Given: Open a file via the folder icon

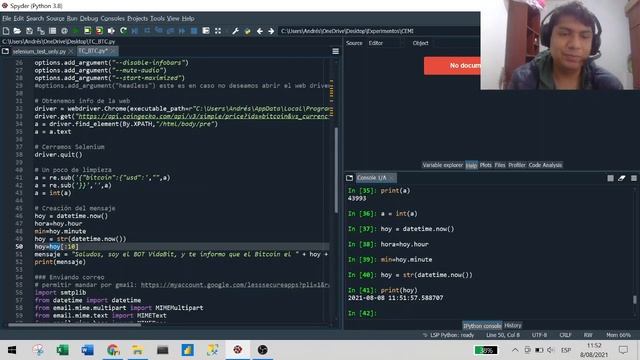Looking at the screenshot, I should point(17,31).
